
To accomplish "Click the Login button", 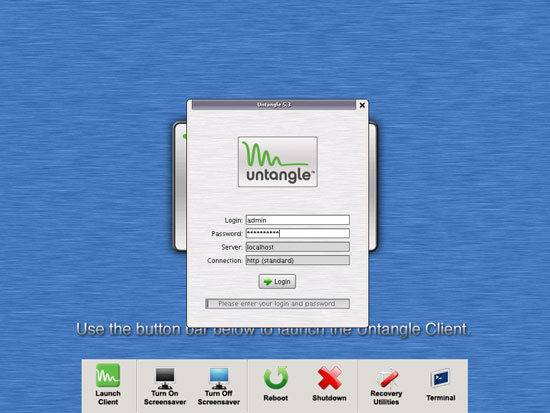I will point(277,282).
